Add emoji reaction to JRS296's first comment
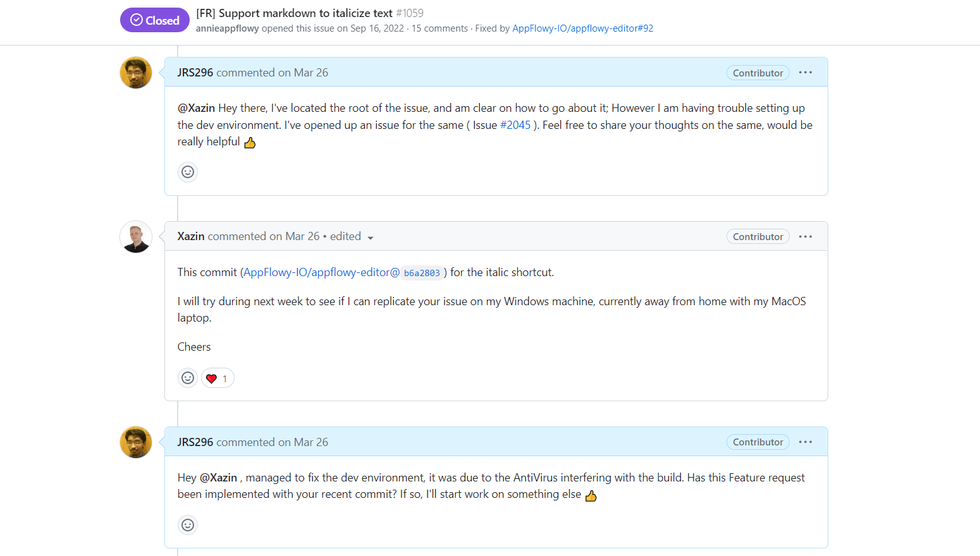 [188, 172]
